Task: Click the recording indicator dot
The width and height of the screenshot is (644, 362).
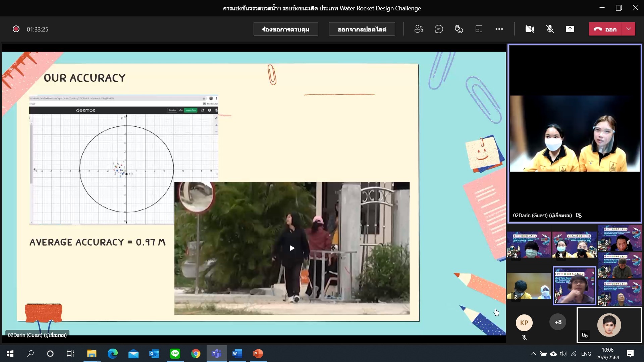Action: point(16,29)
